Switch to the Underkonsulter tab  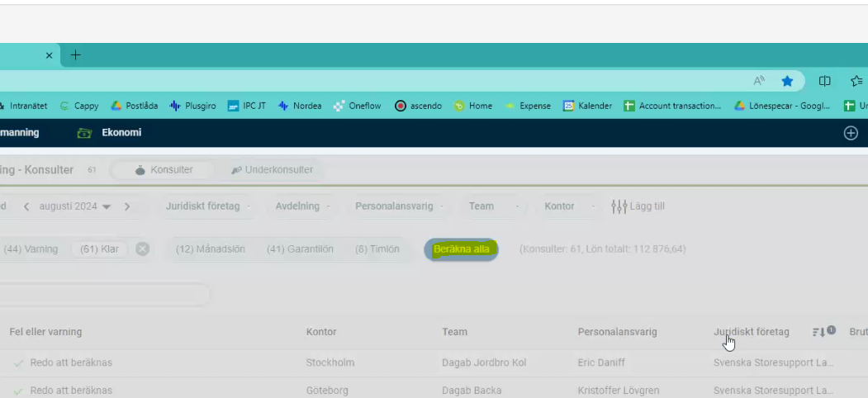pyautogui.click(x=272, y=170)
